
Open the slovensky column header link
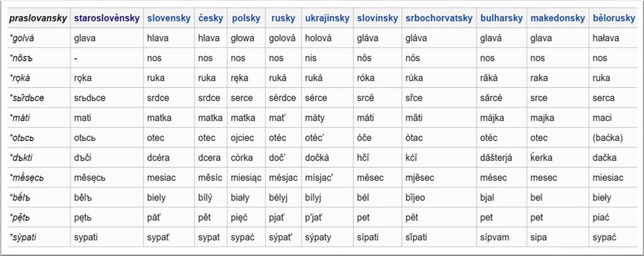pyautogui.click(x=169, y=18)
